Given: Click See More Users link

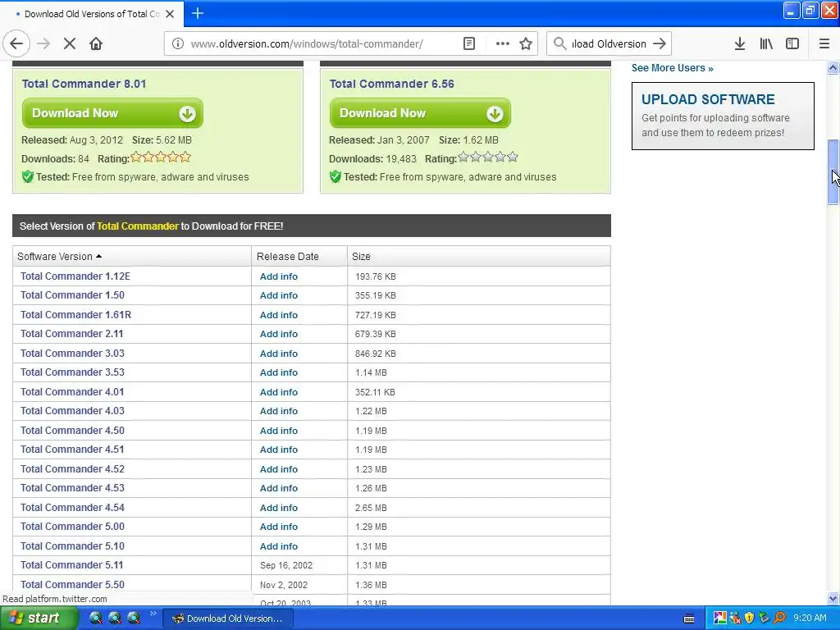Looking at the screenshot, I should tap(673, 68).
